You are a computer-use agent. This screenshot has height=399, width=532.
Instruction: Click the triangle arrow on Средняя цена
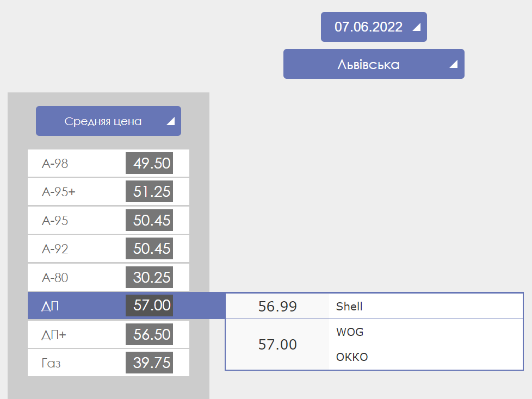pyautogui.click(x=170, y=122)
